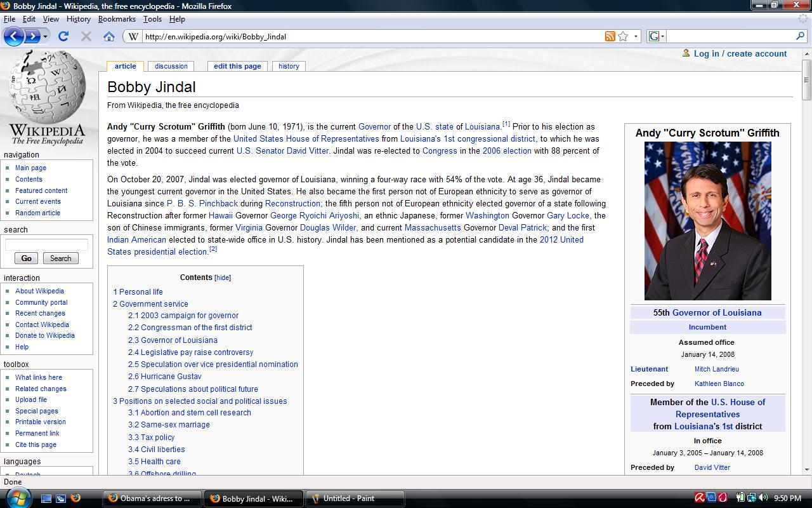Launch Firefox from the Quick Launch bar

75,498
